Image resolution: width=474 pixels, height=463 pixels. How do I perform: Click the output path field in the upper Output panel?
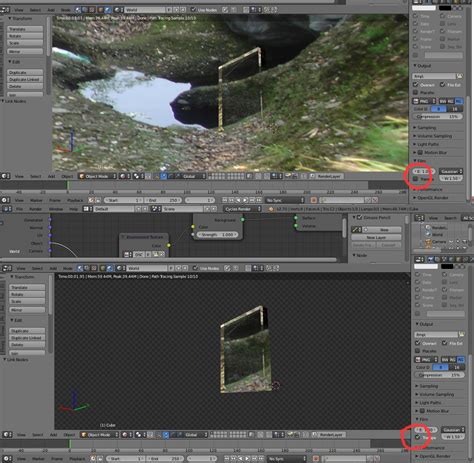coord(434,76)
